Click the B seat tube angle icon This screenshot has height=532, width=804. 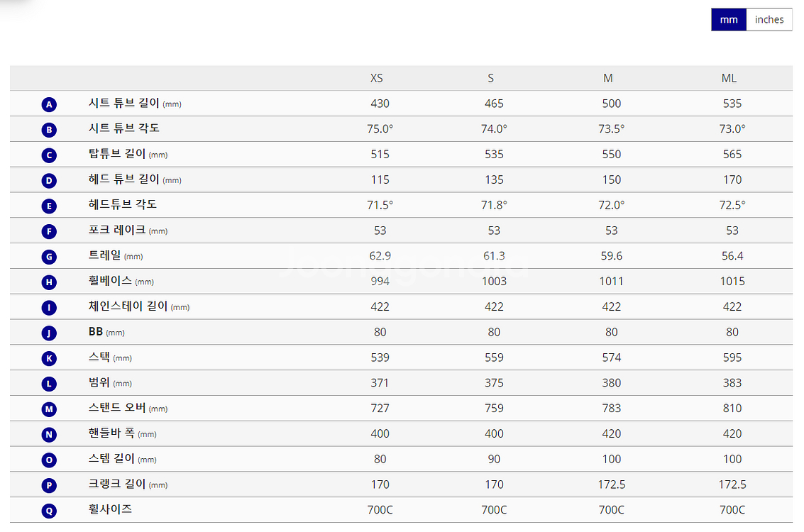click(x=49, y=130)
